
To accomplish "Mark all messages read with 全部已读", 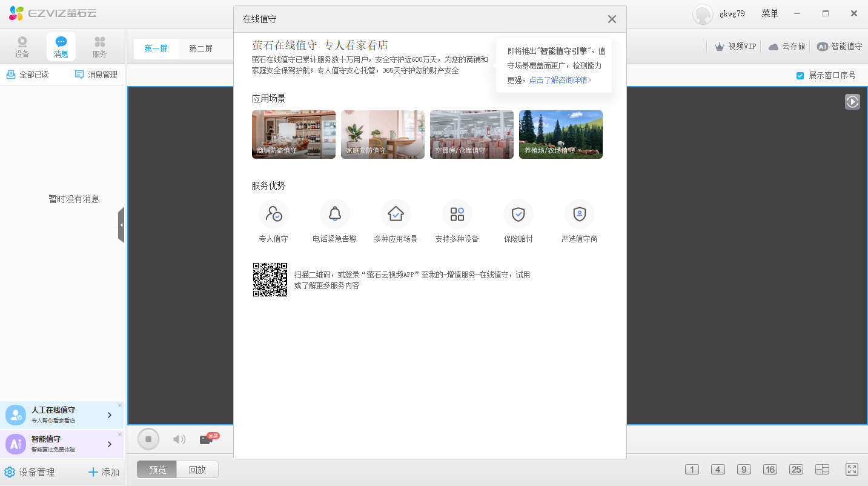I will [27, 75].
